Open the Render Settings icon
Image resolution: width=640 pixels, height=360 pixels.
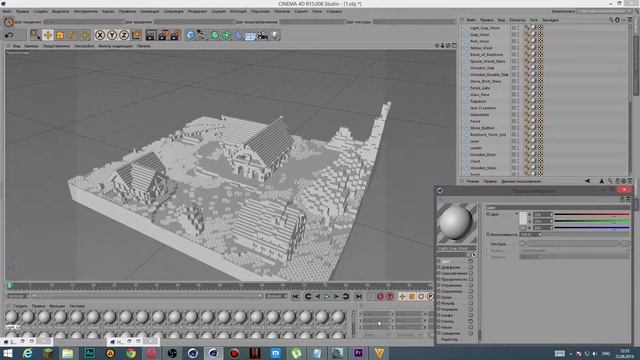tap(176, 36)
